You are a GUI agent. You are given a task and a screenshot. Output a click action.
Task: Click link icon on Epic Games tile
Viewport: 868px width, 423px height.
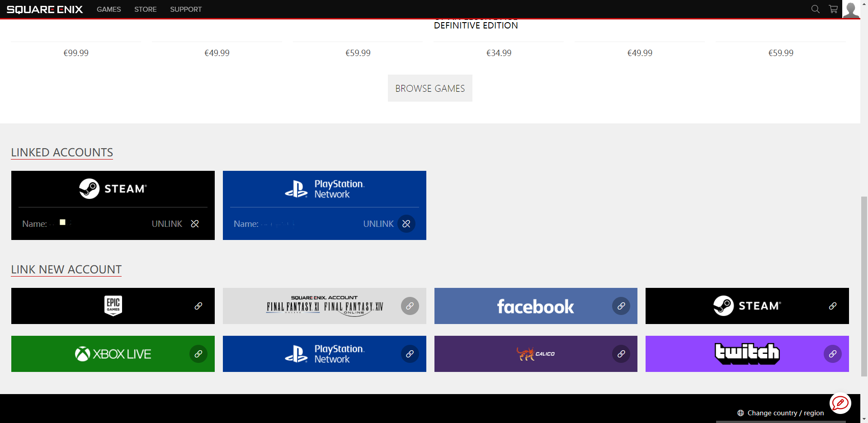click(x=198, y=306)
